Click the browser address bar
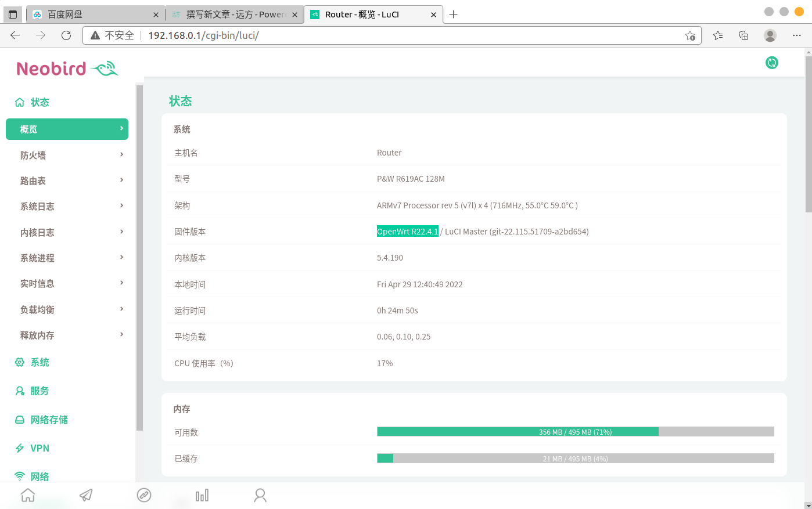The height and width of the screenshot is (509, 812). coord(392,35)
